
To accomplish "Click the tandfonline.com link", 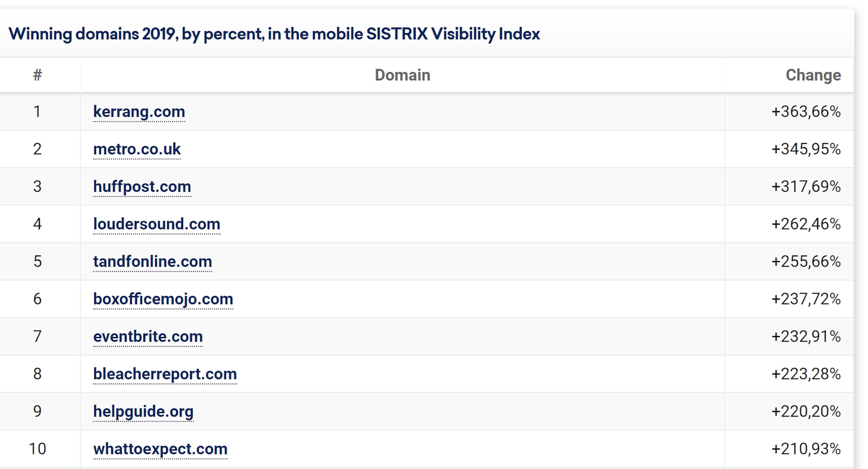I will click(x=153, y=261).
